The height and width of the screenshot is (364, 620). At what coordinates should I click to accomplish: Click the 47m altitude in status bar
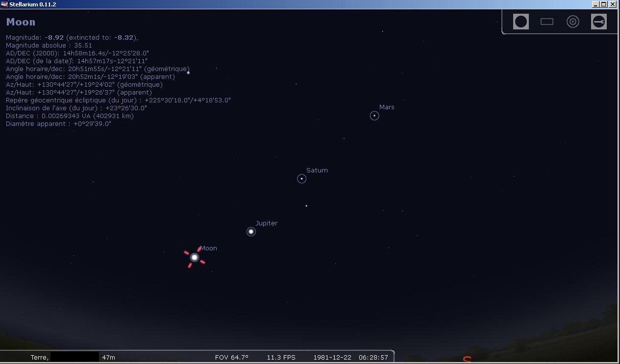coord(109,358)
